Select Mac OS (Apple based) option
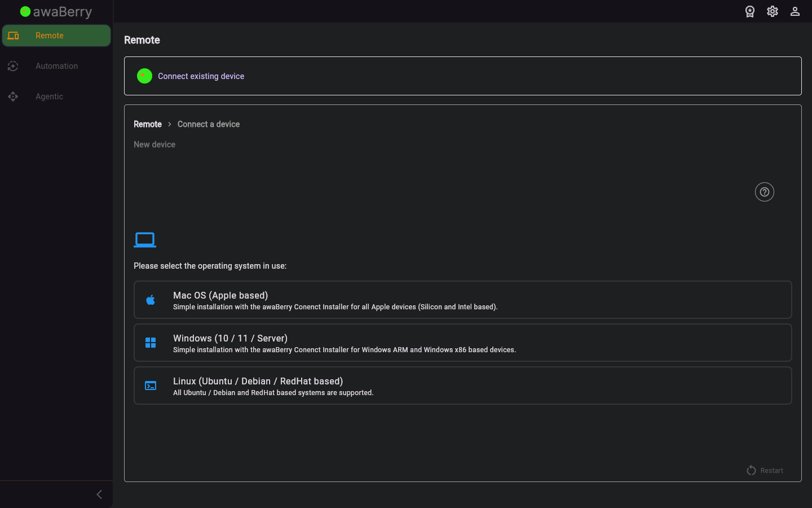 pyautogui.click(x=463, y=300)
